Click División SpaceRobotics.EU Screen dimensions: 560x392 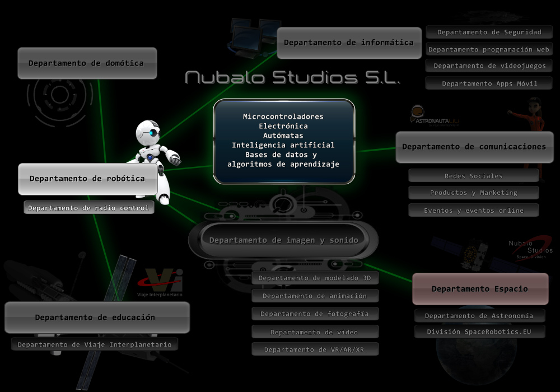[480, 332]
